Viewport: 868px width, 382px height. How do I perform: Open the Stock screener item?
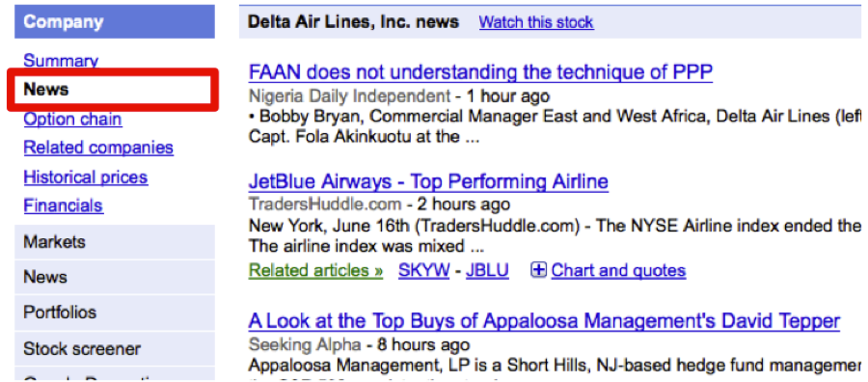click(115, 349)
